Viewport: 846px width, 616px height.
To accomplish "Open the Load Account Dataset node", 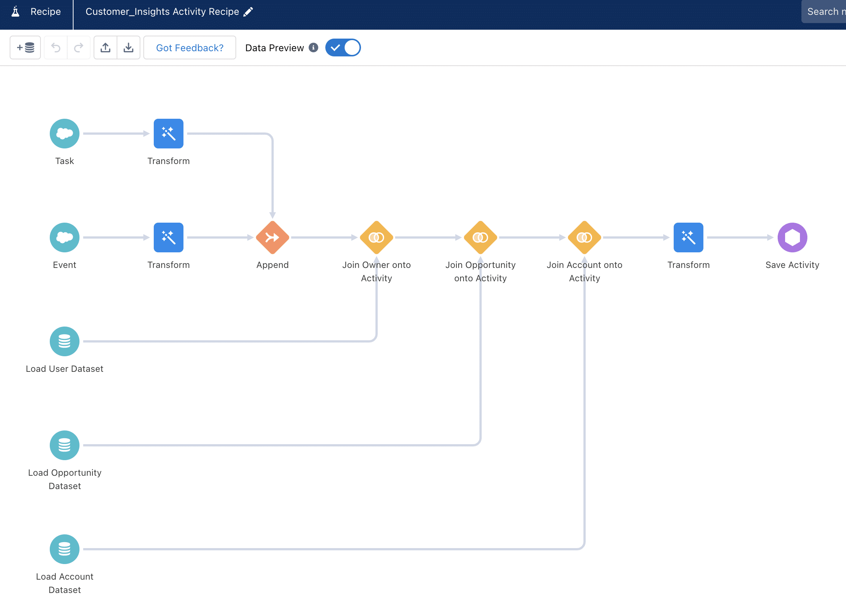I will [x=65, y=549].
